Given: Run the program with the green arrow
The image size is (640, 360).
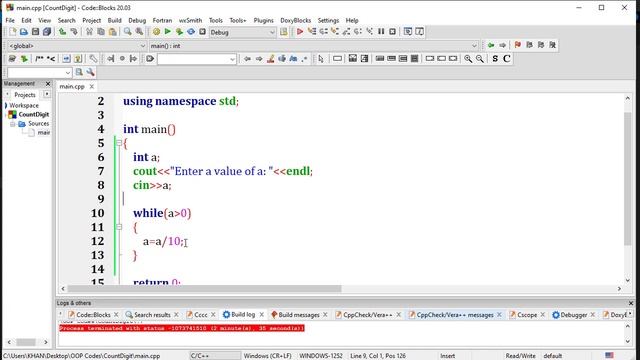Looking at the screenshot, I should [167, 32].
